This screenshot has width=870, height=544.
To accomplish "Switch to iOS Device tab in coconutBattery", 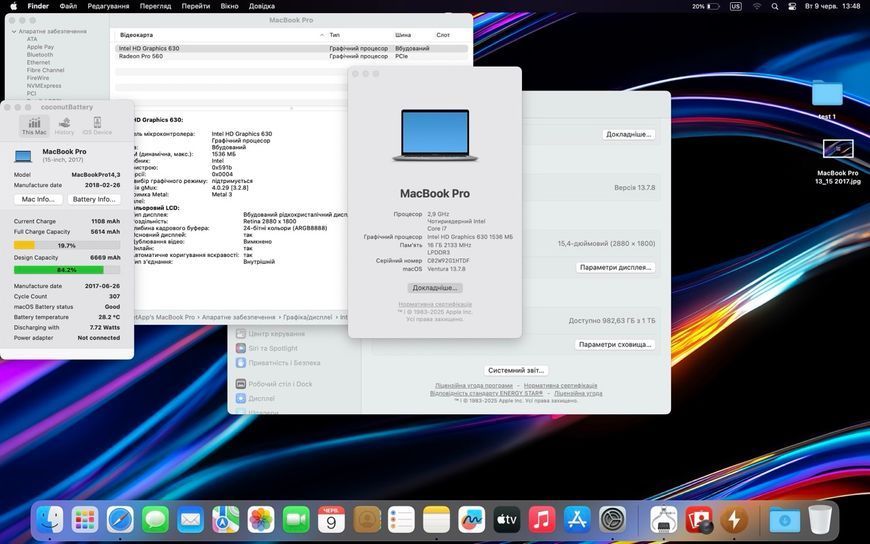I will click(x=97, y=126).
